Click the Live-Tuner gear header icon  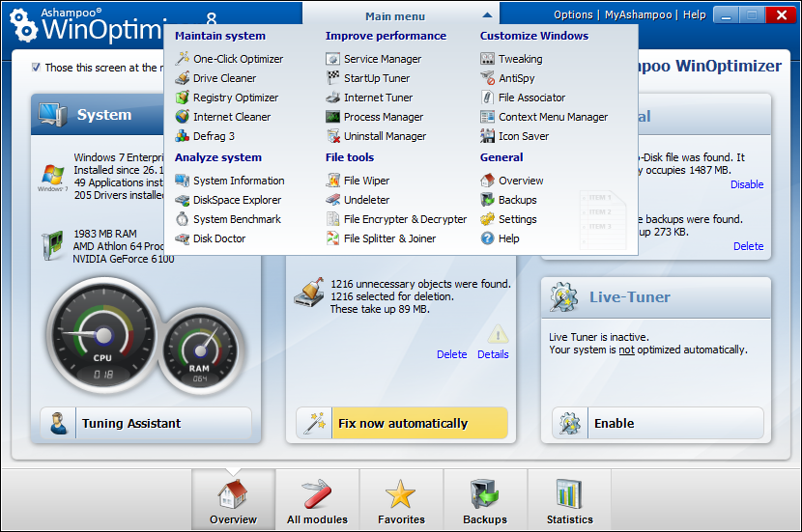pos(563,297)
